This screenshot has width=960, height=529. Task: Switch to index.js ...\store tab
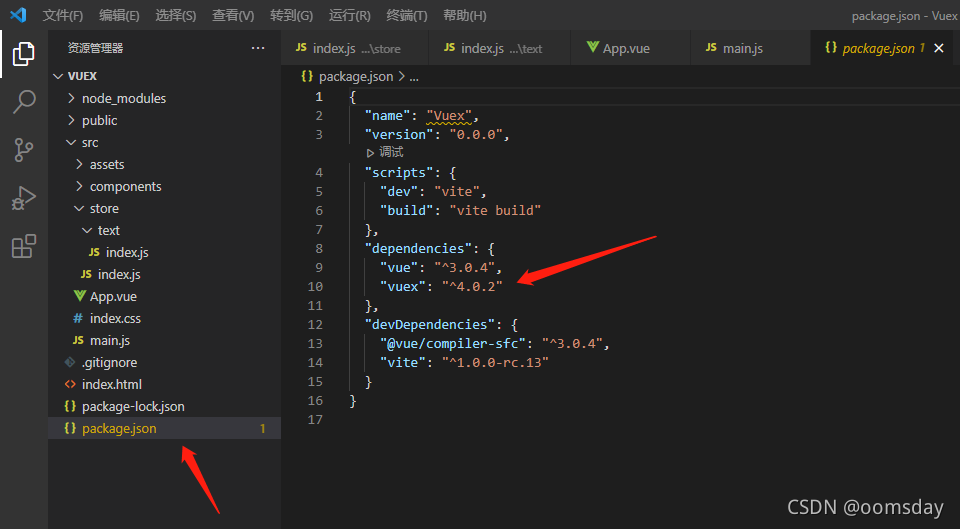(x=354, y=48)
